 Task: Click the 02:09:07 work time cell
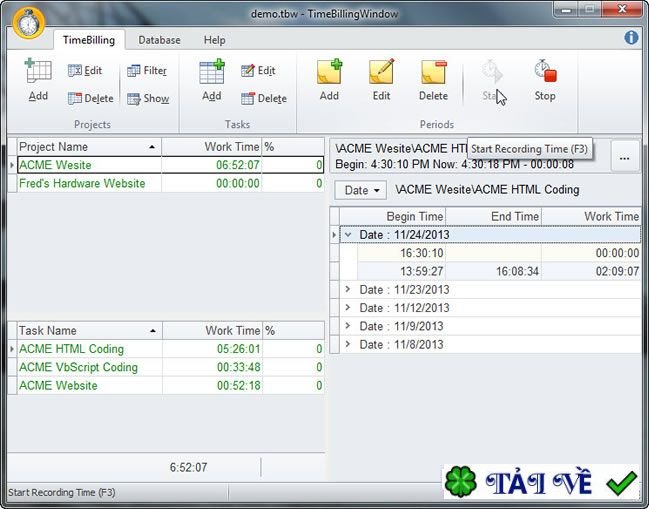click(x=591, y=271)
